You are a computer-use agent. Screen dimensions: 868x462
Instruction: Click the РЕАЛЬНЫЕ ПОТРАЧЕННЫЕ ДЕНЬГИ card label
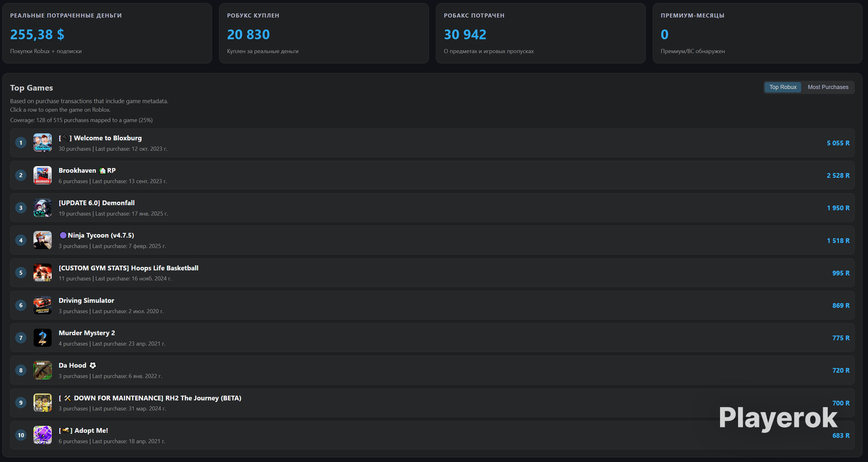(x=66, y=16)
